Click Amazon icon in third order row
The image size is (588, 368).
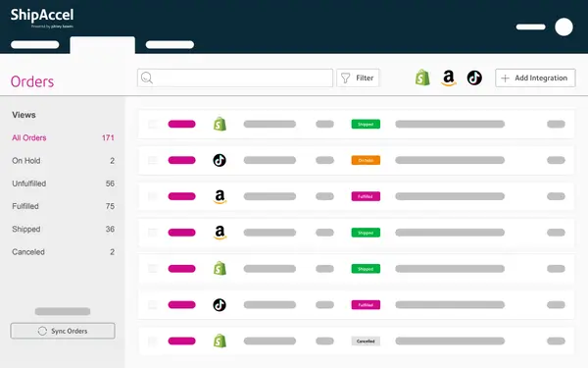coord(220,196)
